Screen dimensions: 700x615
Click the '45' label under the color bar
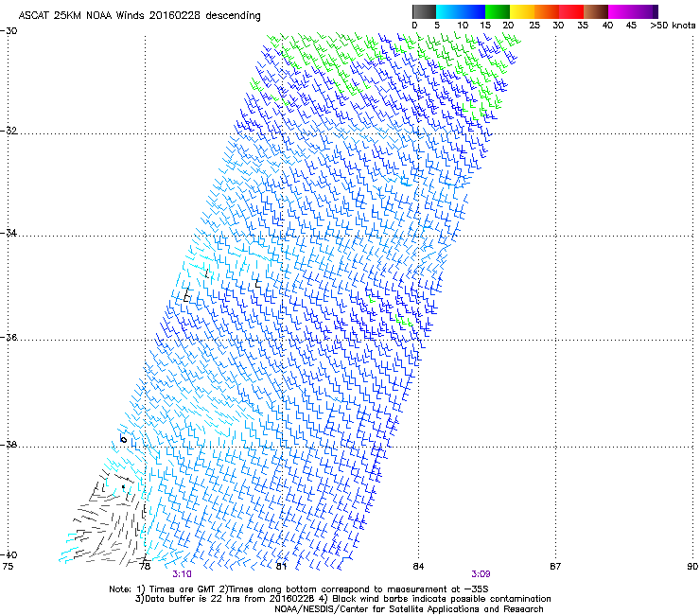[631, 26]
